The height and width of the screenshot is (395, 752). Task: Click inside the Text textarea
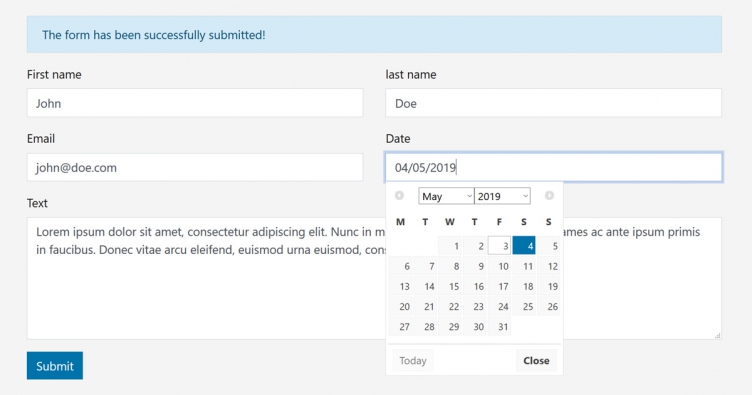pos(206,288)
